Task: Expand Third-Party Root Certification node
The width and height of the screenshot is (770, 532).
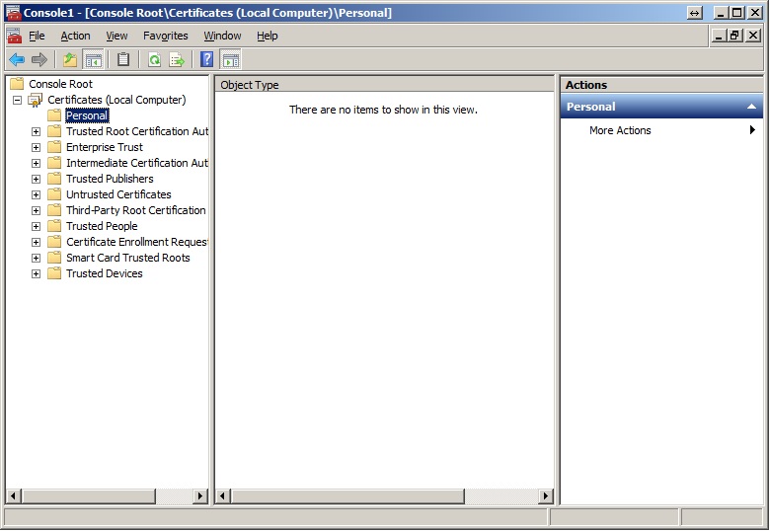Action: tap(36, 210)
